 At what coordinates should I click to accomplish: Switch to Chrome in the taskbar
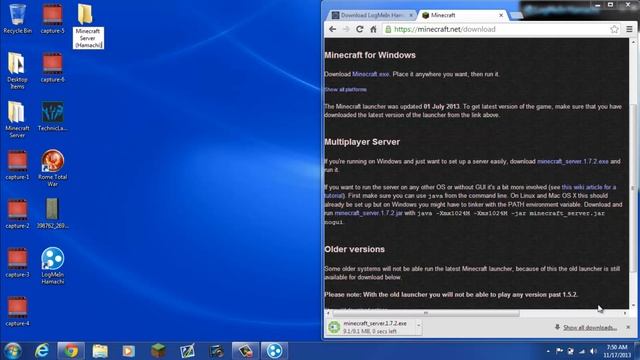point(71,351)
